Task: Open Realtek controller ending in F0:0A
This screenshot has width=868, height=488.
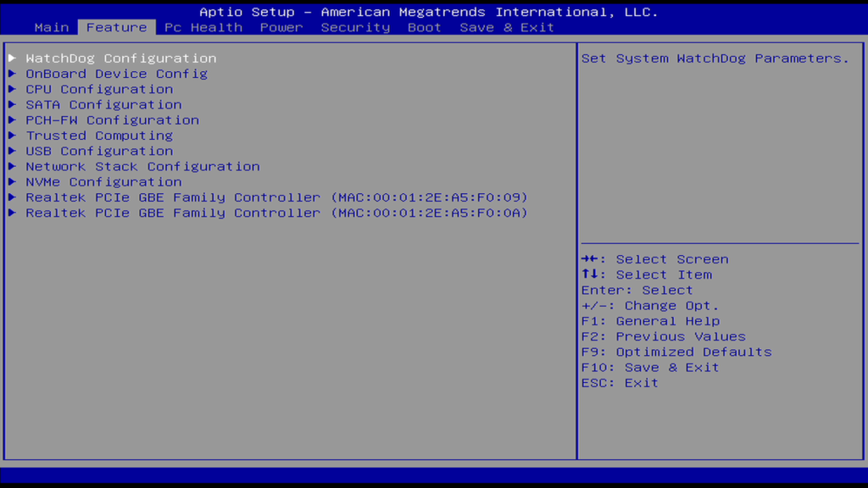Action: (x=276, y=213)
